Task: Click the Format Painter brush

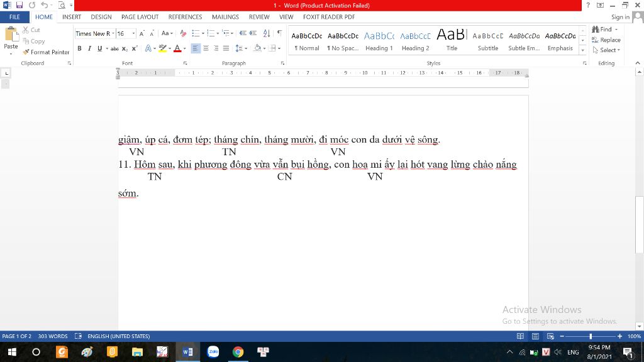Action: click(46, 52)
